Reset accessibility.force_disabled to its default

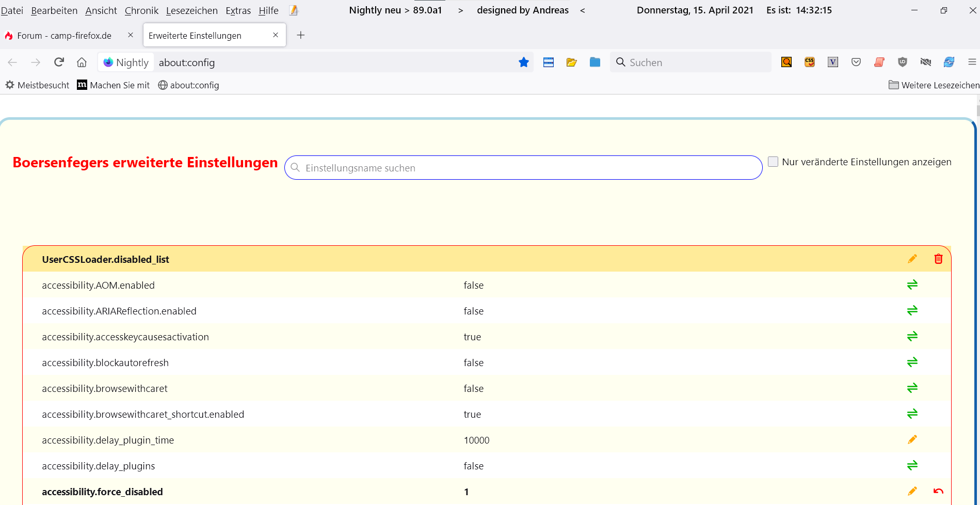938,492
